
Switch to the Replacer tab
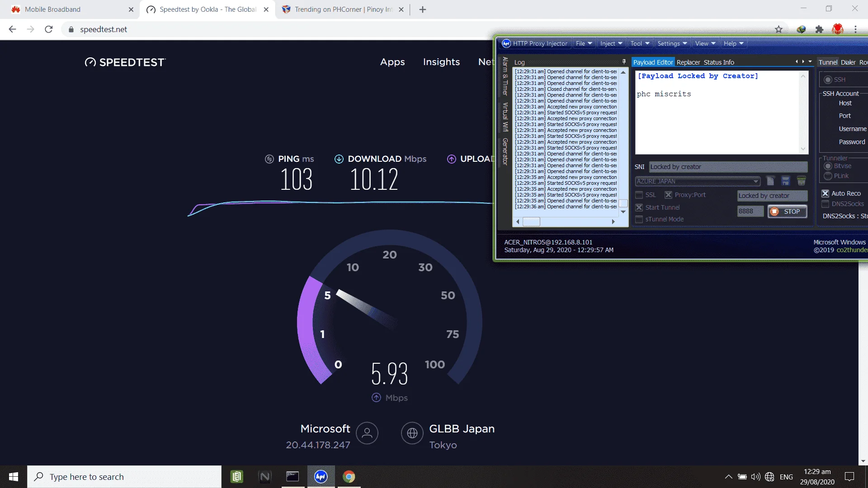(x=688, y=62)
